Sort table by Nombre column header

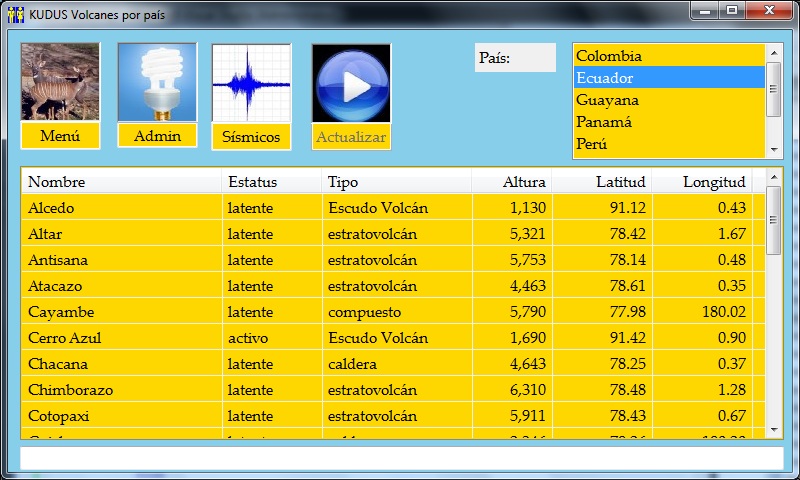(120, 182)
